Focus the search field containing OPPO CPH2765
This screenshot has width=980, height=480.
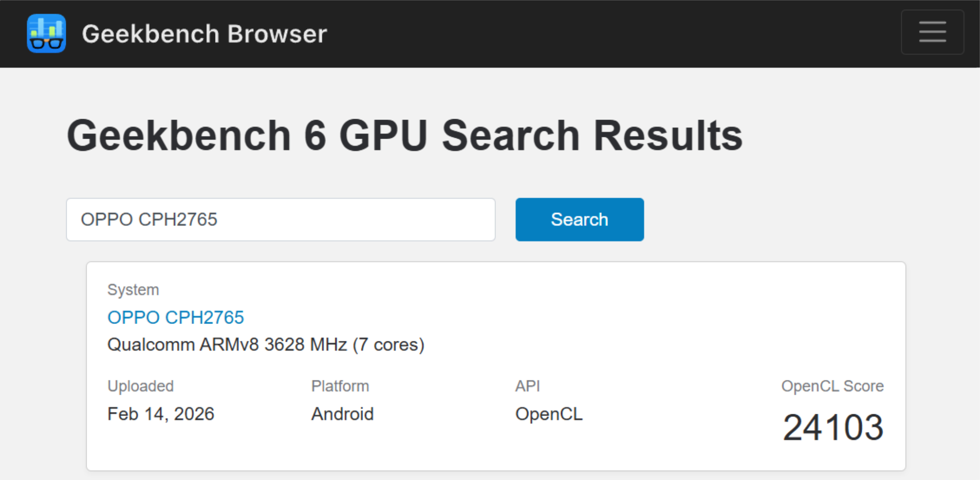pyautogui.click(x=280, y=220)
